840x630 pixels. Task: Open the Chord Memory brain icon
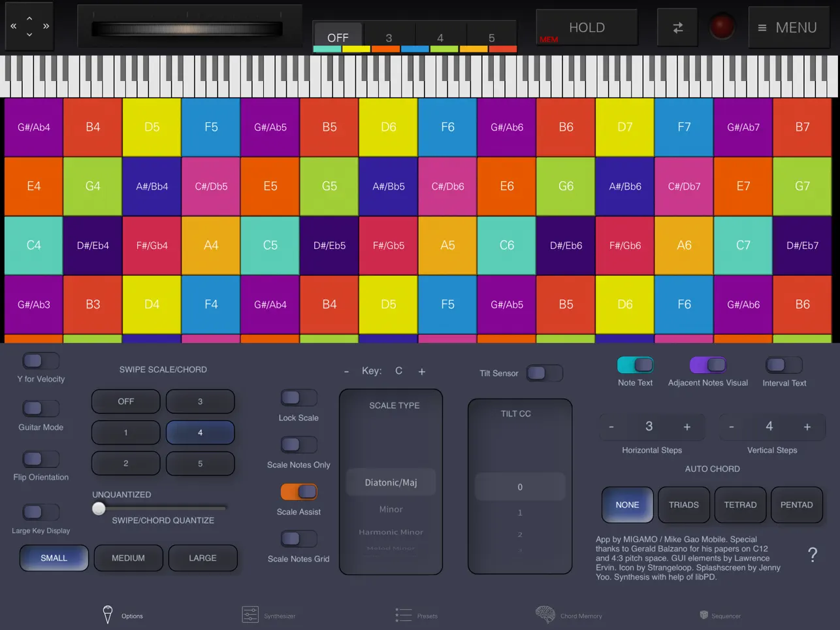545,614
